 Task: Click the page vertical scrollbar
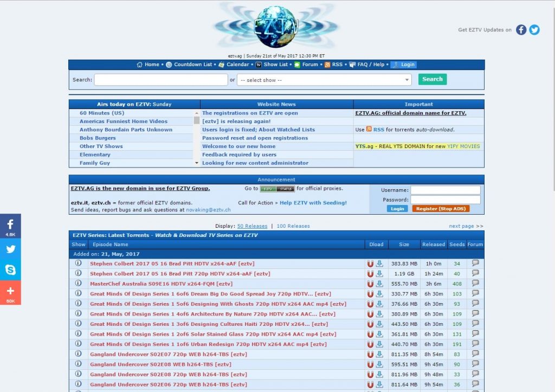(x=553, y=99)
